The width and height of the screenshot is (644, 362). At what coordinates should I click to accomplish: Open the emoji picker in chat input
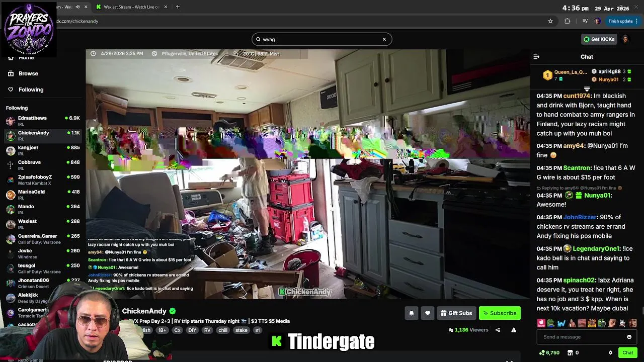pyautogui.click(x=629, y=337)
